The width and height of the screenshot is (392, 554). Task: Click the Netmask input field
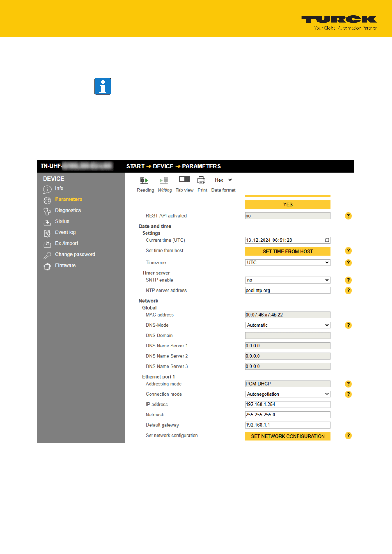288,415
